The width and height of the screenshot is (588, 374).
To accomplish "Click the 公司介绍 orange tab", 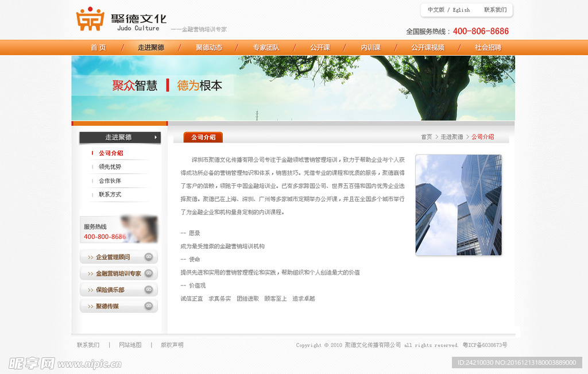I will (x=203, y=137).
